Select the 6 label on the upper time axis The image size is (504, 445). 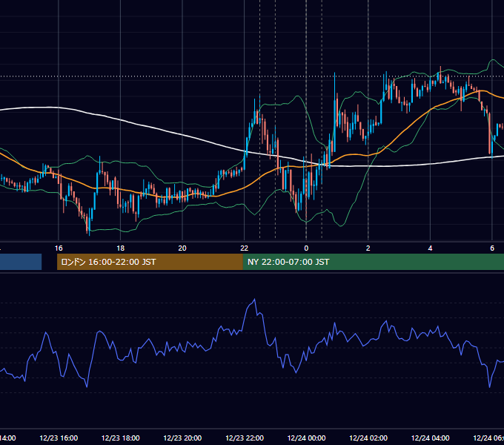[492, 248]
